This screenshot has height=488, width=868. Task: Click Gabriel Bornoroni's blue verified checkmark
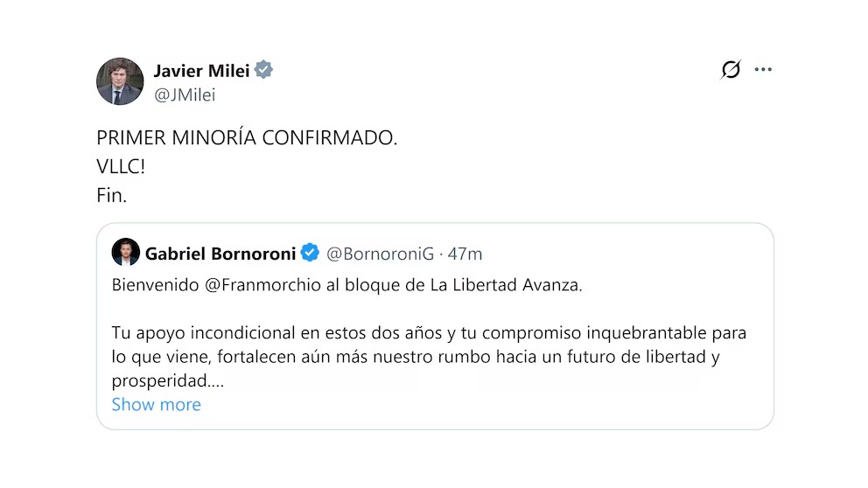pos(310,254)
